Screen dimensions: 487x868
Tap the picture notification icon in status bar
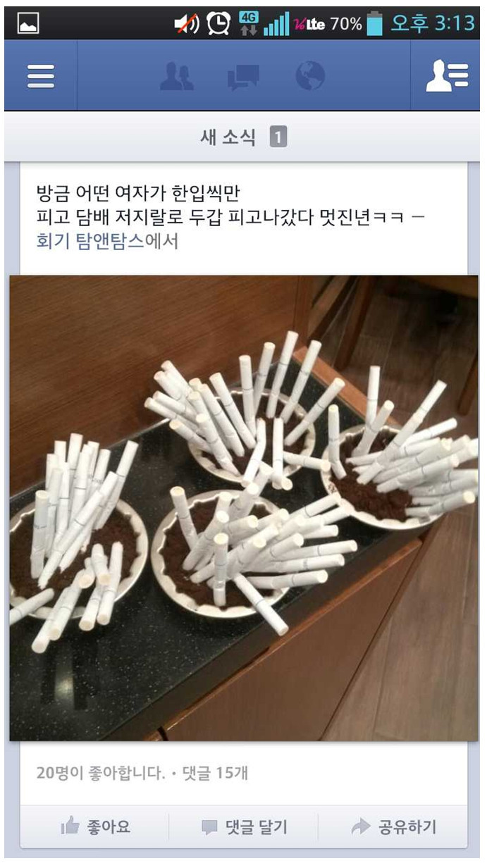pos(28,25)
